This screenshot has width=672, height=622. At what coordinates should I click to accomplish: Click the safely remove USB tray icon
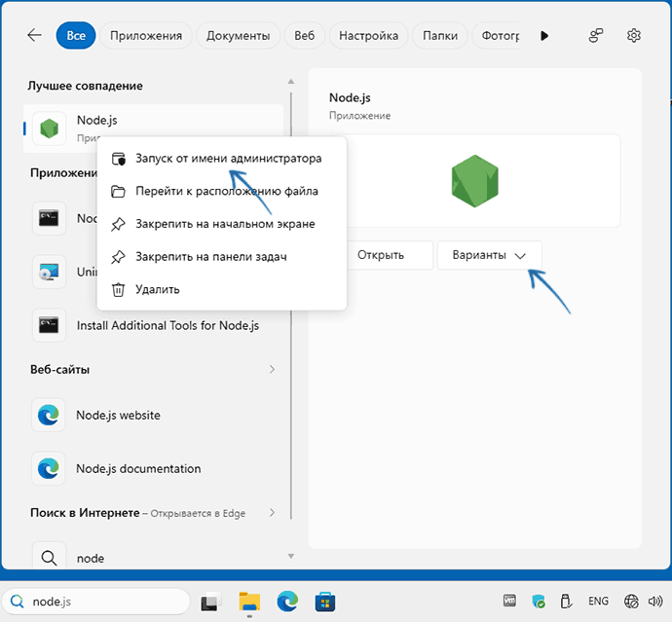point(566,602)
